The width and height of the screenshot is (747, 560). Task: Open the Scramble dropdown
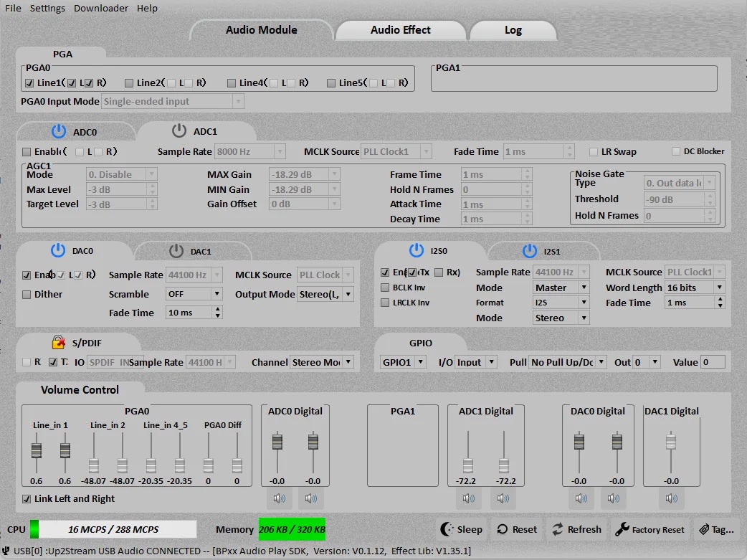[x=194, y=294]
